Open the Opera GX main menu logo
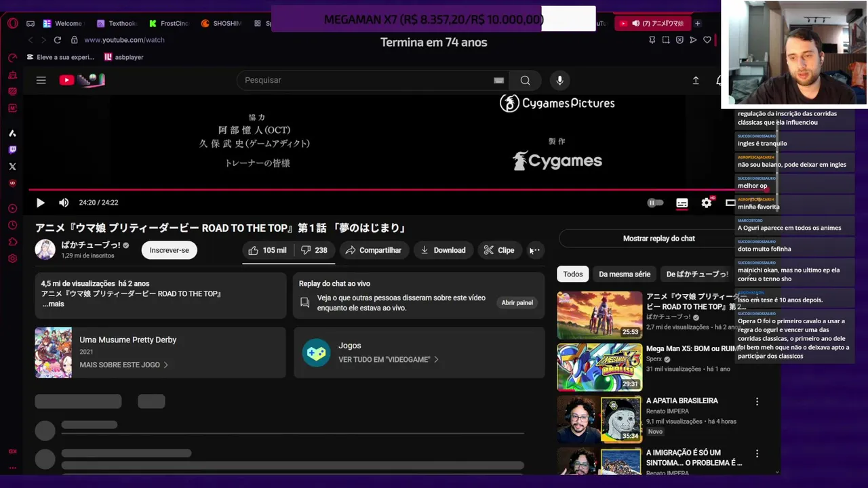 point(13,23)
